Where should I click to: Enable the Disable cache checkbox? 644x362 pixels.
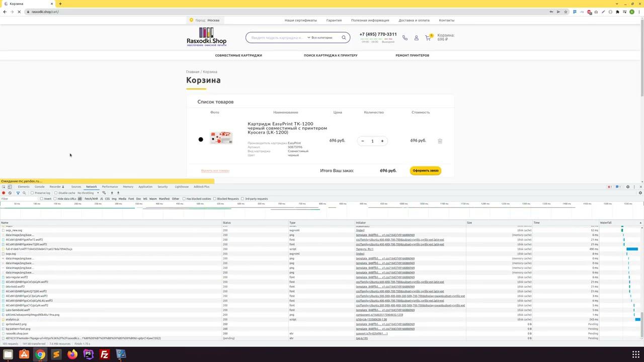56,193
